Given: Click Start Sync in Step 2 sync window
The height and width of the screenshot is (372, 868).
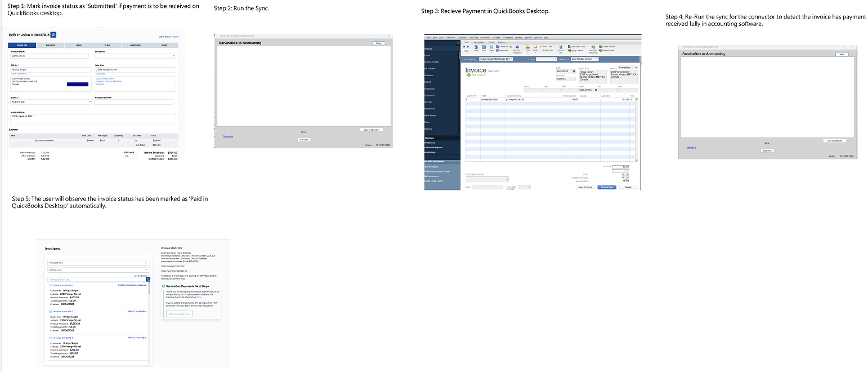Looking at the screenshot, I should point(304,139).
